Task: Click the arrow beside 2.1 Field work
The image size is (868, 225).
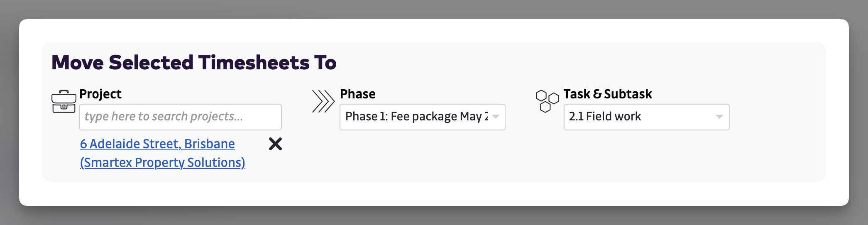Action: point(719,117)
